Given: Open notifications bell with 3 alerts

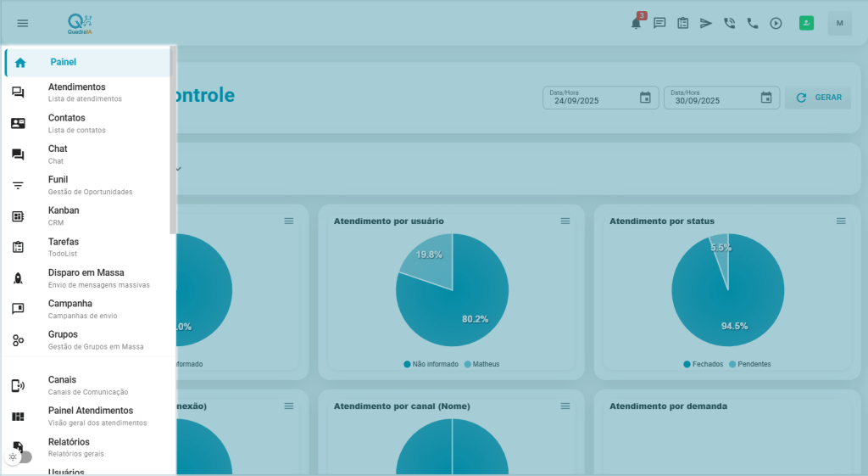Looking at the screenshot, I should coord(636,23).
